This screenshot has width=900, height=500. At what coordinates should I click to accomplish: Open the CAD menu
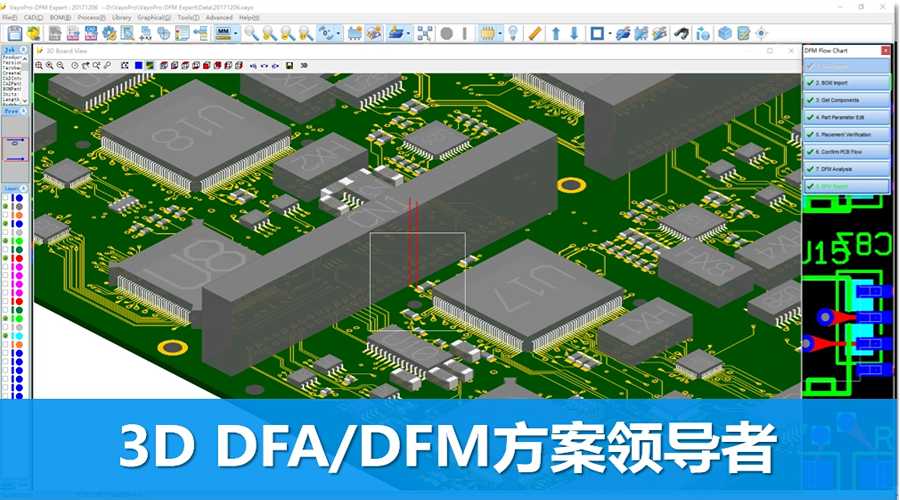tap(33, 18)
